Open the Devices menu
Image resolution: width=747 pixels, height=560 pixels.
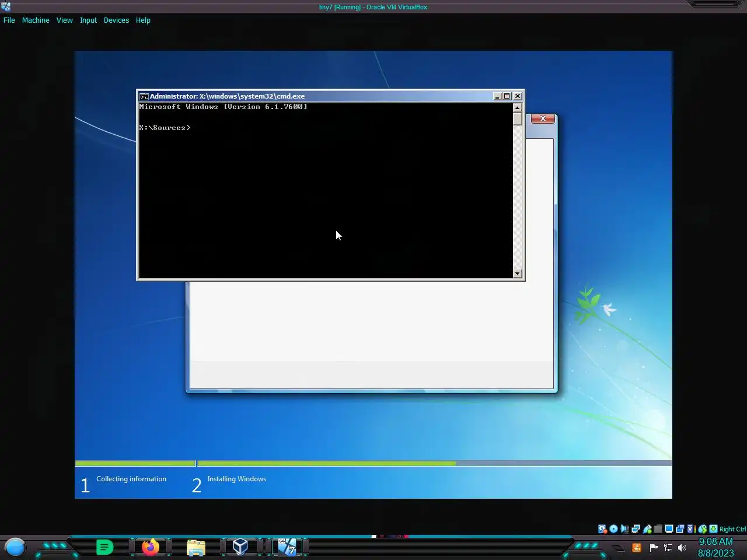[x=116, y=20]
